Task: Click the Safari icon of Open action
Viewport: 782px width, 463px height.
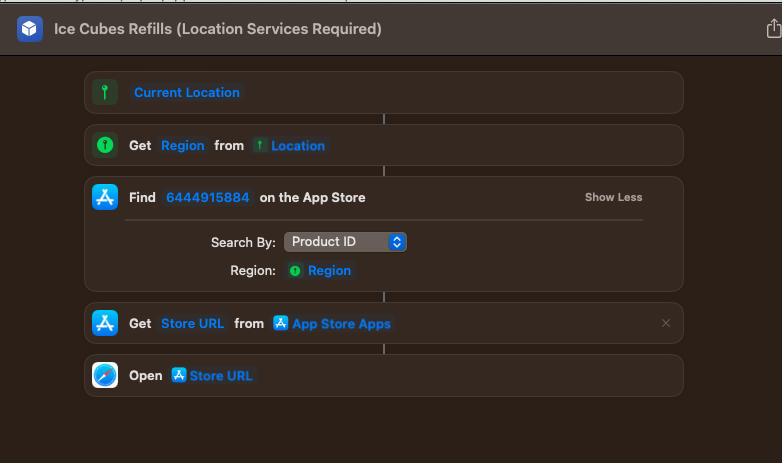Action: [105, 375]
